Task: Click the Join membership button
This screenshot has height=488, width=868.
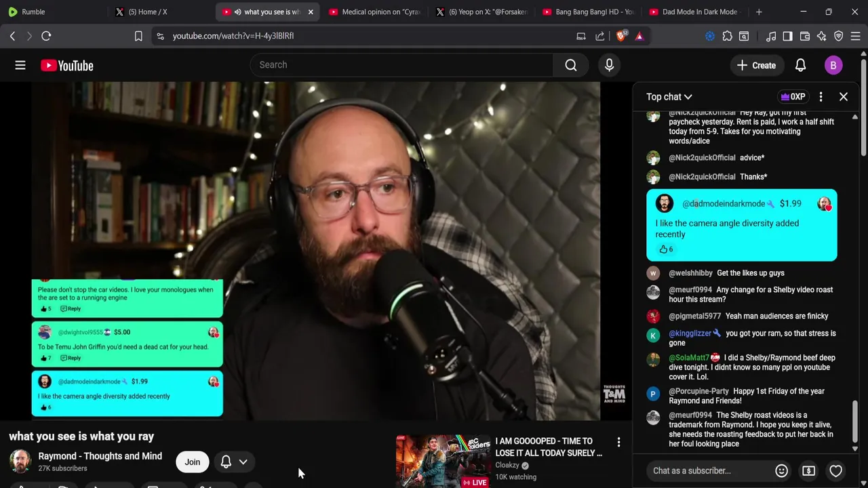Action: (193, 462)
